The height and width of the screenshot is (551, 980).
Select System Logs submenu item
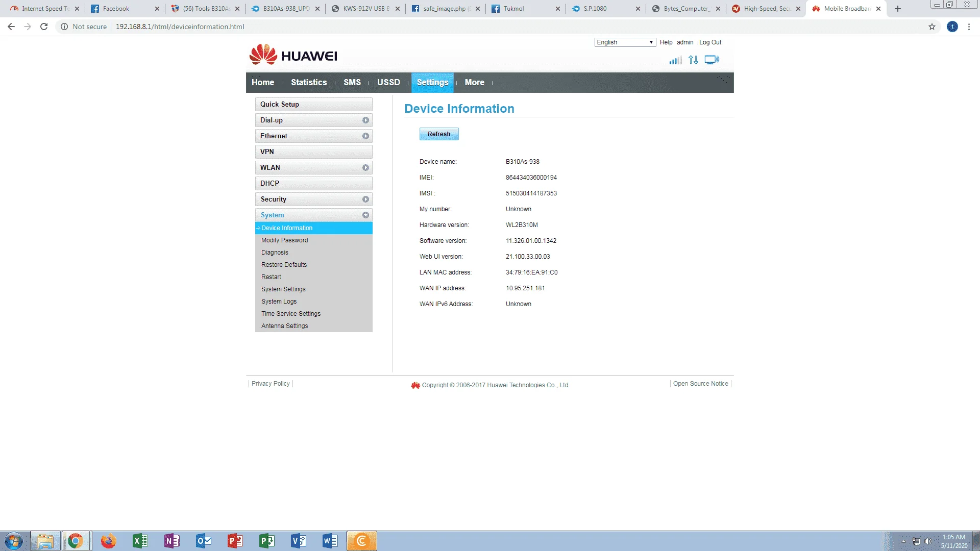[x=314, y=302]
